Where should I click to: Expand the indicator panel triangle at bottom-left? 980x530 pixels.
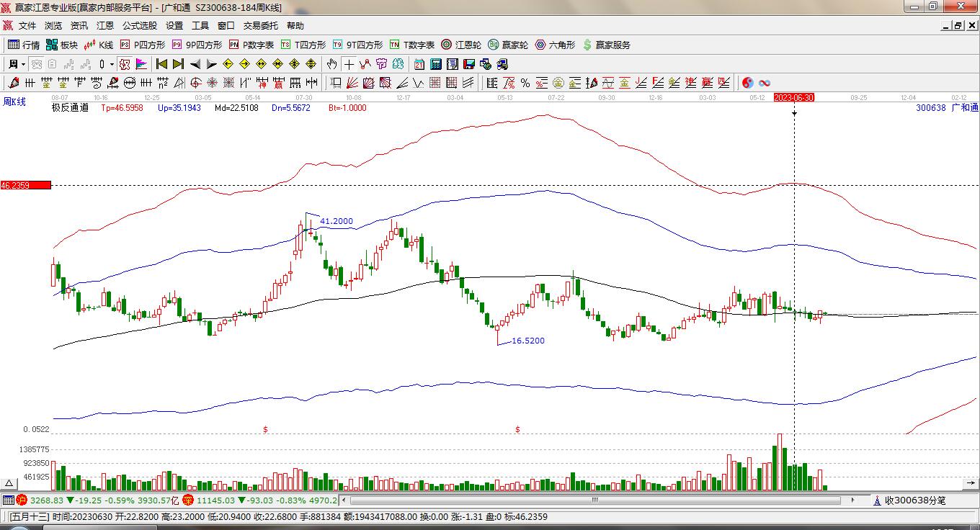coord(9,483)
